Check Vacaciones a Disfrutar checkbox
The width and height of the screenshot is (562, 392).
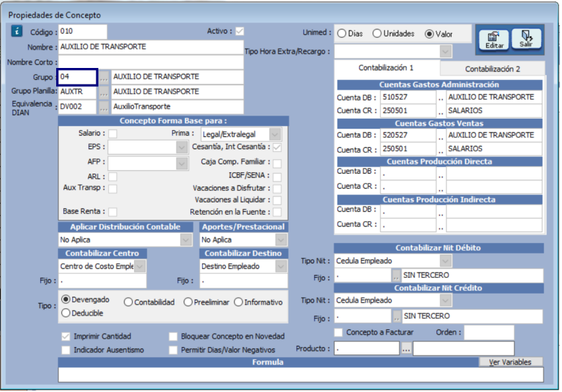277,189
